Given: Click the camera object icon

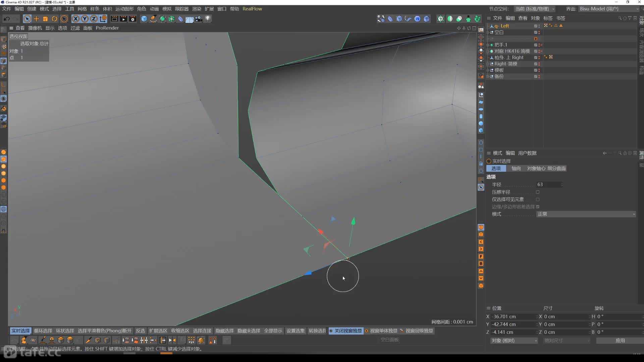Looking at the screenshot, I should (199, 19).
